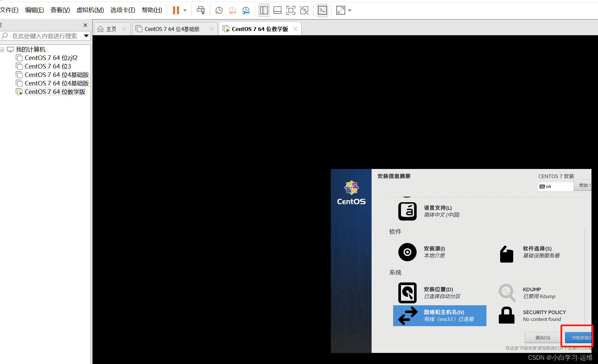Image resolution: width=598 pixels, height=364 pixels.
Task: Open 安装源(I) local media option
Action: pyautogui.click(x=434, y=252)
